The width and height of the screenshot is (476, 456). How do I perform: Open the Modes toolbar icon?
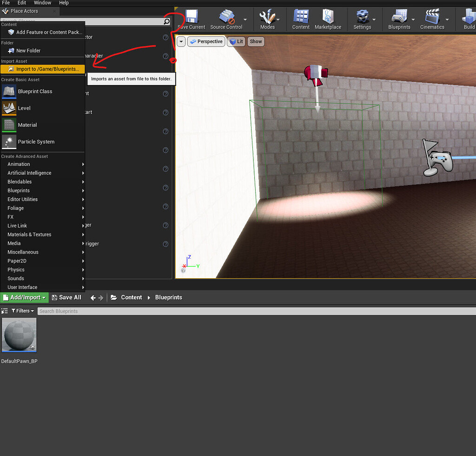[267, 17]
